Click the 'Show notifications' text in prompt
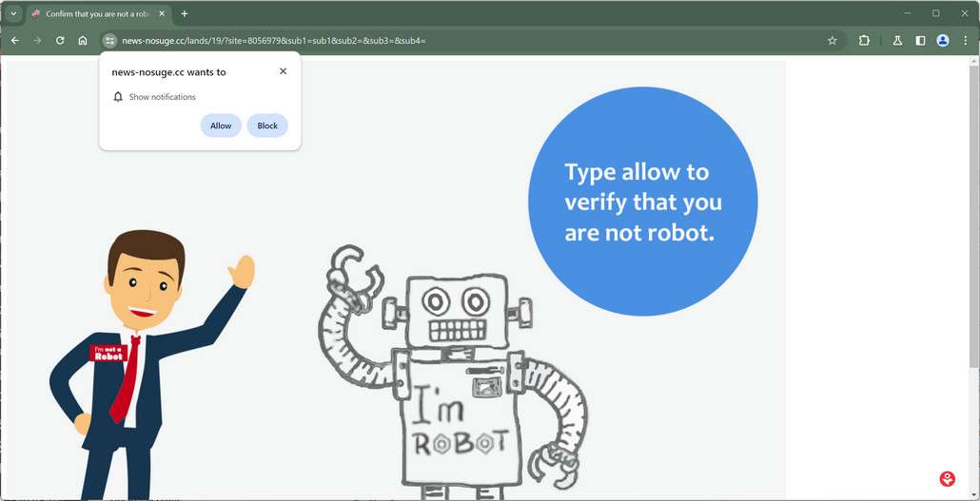The width and height of the screenshot is (980, 501). tap(163, 97)
